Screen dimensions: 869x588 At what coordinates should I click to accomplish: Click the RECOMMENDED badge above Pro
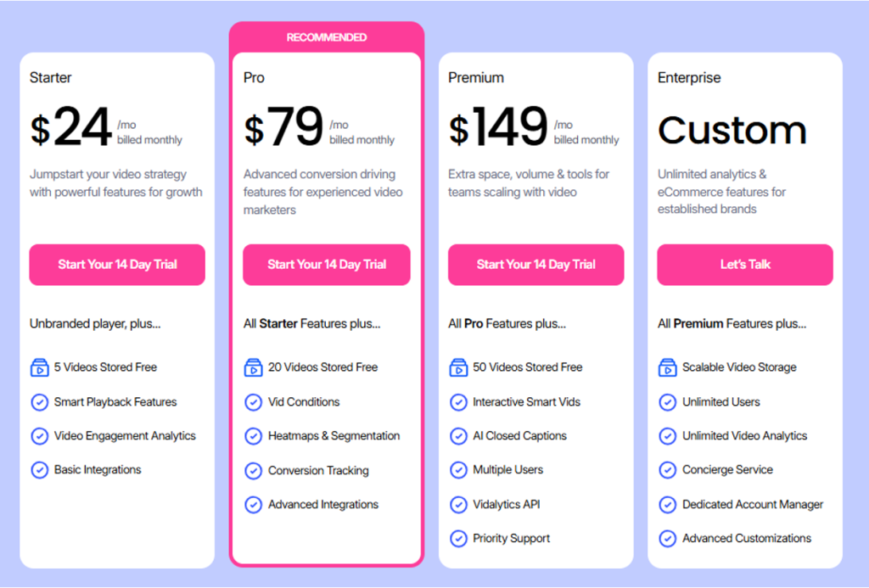[x=326, y=37]
